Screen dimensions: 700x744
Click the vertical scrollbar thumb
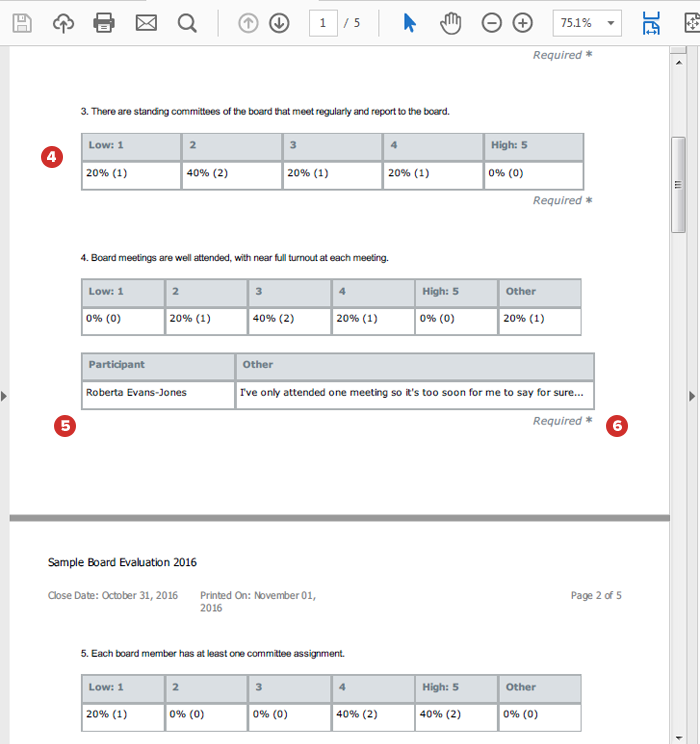[678, 184]
